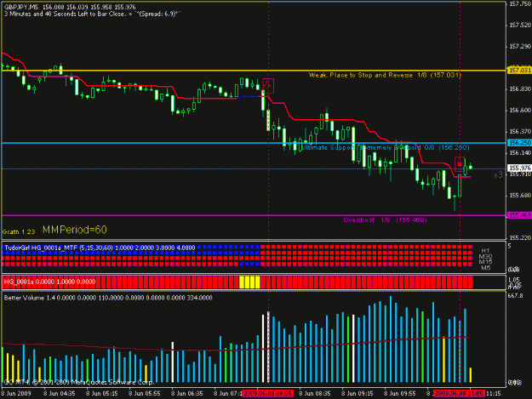Screen dimensions: 532x399
Task: Click the '8 Jun 08:35' time label
Action: (315, 394)
